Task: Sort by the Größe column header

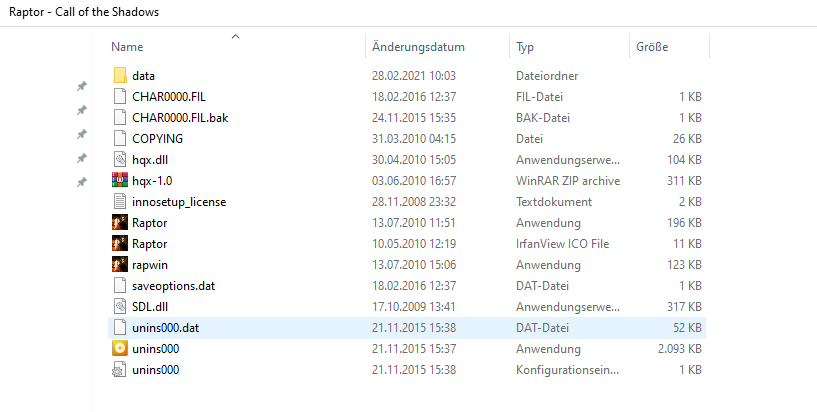Action: 652,47
